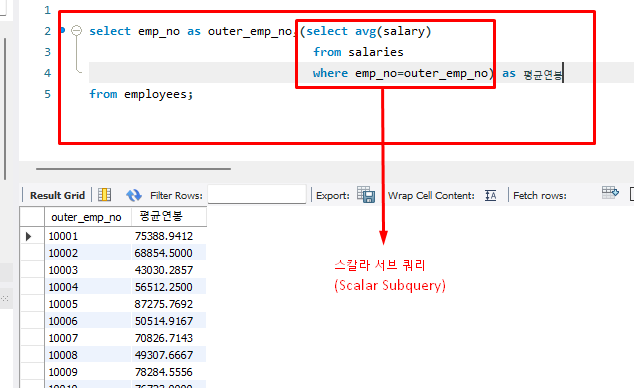Image resolution: width=634 pixels, height=388 pixels.
Task: Toggle breakpoint dot on line 2
Action: (x=63, y=30)
